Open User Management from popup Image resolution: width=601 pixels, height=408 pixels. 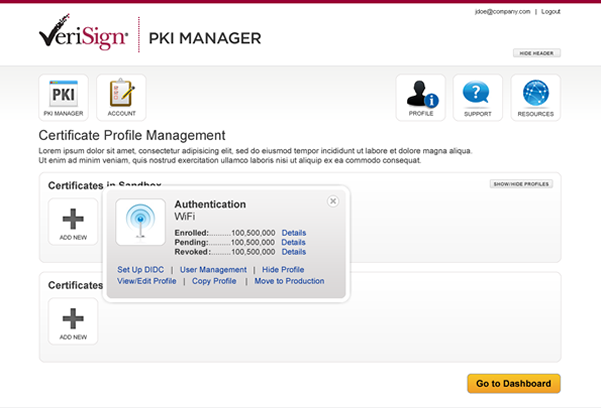[x=213, y=270]
